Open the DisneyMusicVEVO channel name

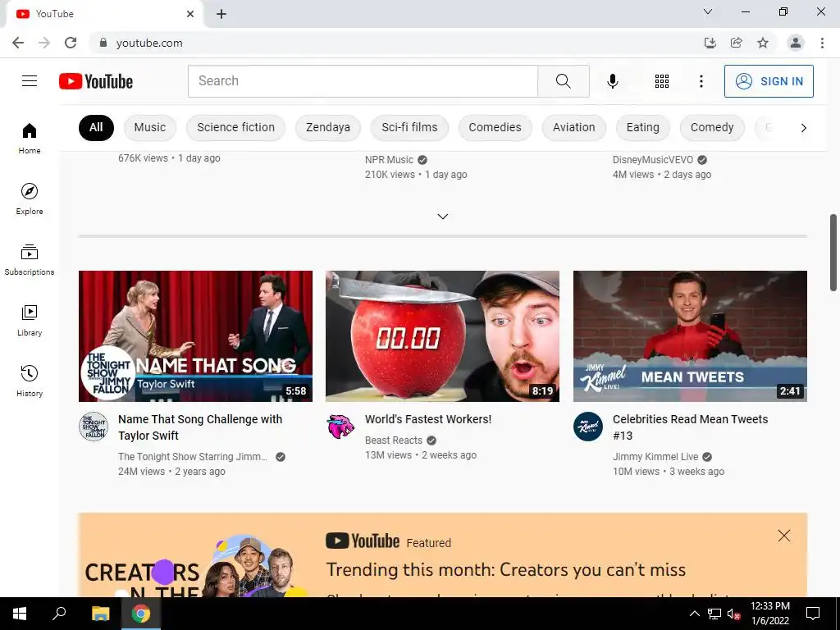653,160
